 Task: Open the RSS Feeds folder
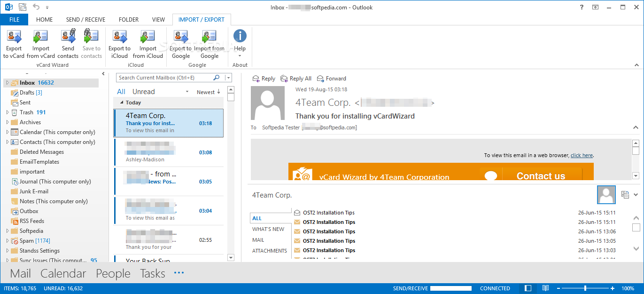pyautogui.click(x=32, y=221)
